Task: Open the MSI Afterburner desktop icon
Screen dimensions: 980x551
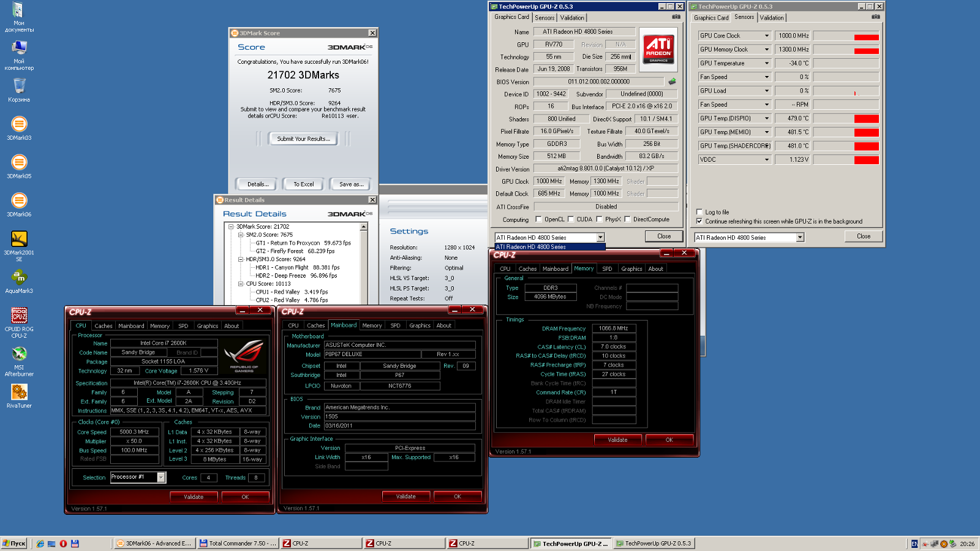Action: click(19, 361)
